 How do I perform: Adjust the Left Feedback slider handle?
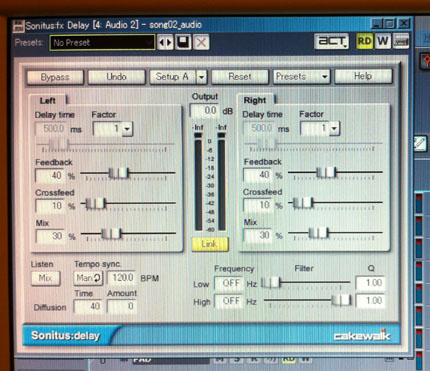(x=119, y=173)
